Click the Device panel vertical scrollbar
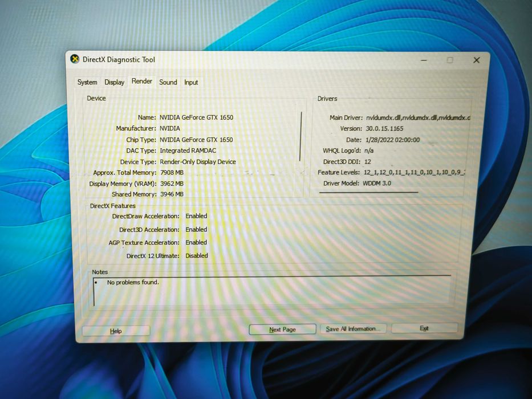This screenshot has width=532, height=399. click(300, 136)
